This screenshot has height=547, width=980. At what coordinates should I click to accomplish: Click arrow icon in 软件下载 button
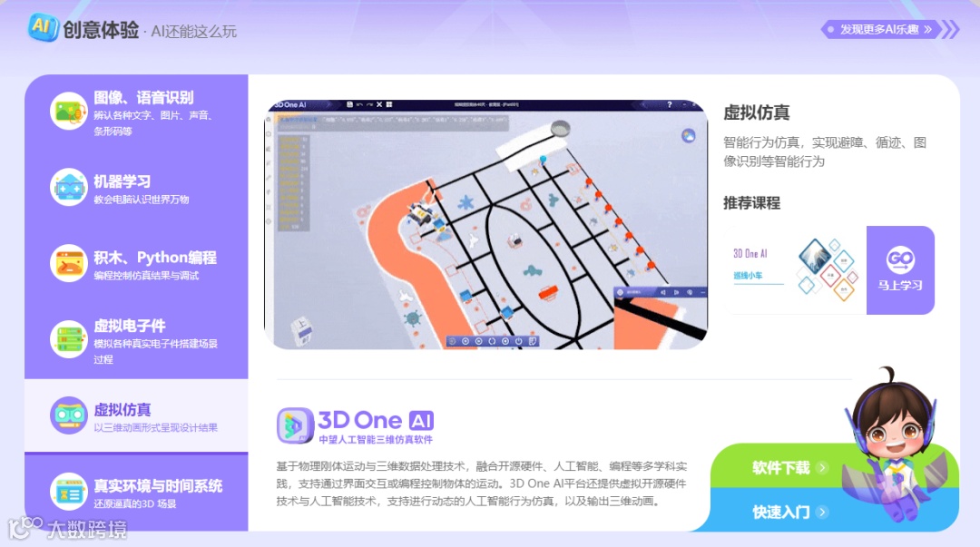[822, 467]
